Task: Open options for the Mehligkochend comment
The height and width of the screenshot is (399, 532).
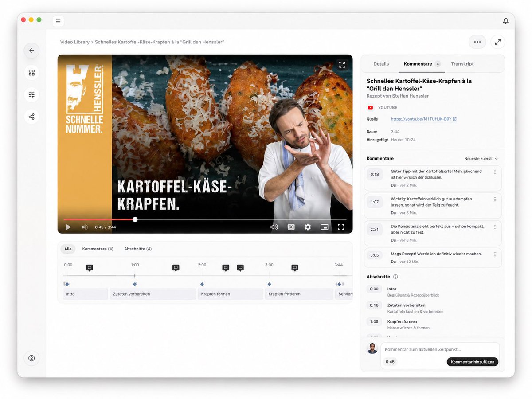Action: pyautogui.click(x=495, y=172)
